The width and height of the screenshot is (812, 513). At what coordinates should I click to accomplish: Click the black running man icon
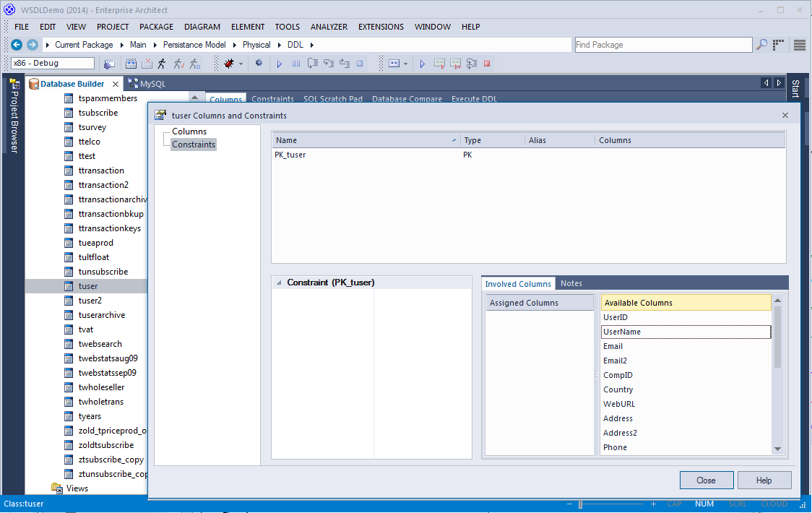tap(162, 64)
